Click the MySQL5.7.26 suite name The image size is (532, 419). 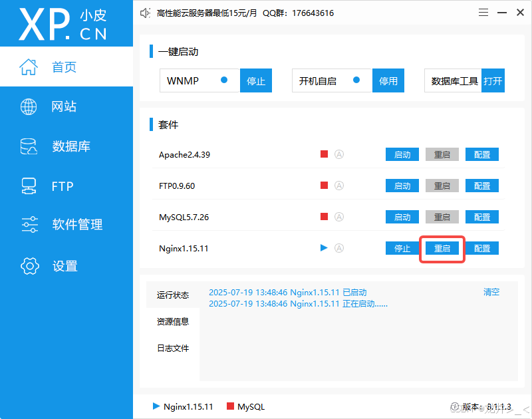(x=184, y=217)
